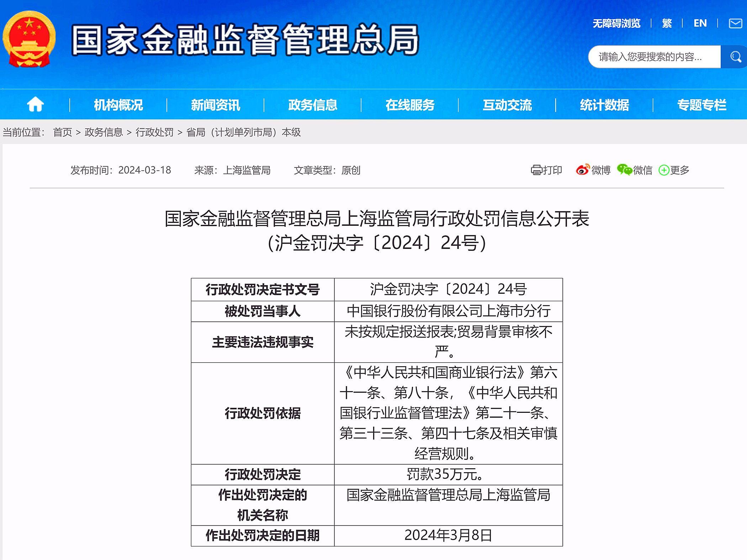
Task: Click the 行政处罚决定 header cell
Action: pyautogui.click(x=263, y=474)
